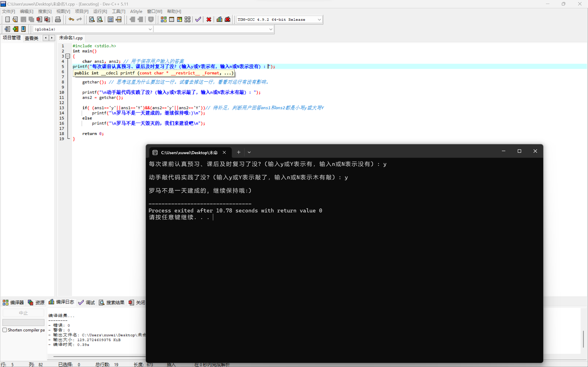The image size is (588, 367).
Task: Click the red X stop-execution icon
Action: [209, 19]
